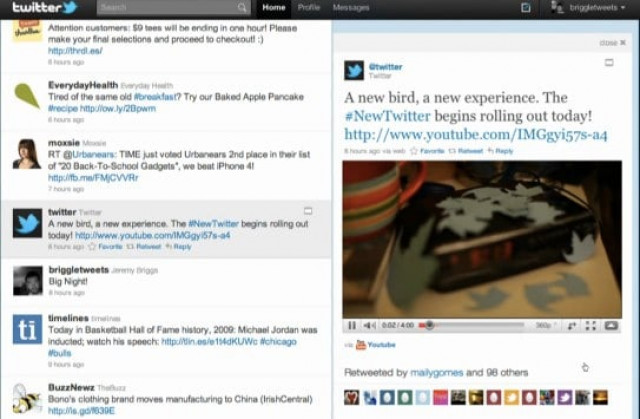
Task: Reply to the twitter tweet in timeline
Action: pos(178,246)
